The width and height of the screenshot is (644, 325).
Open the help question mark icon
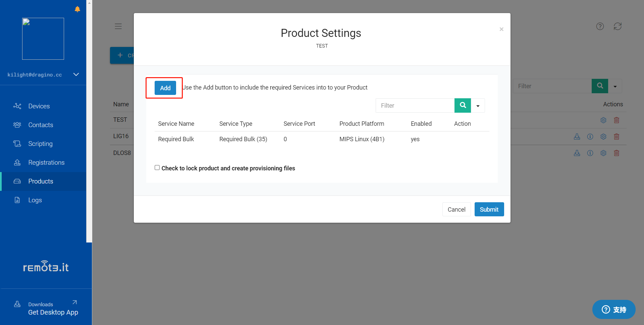click(600, 26)
